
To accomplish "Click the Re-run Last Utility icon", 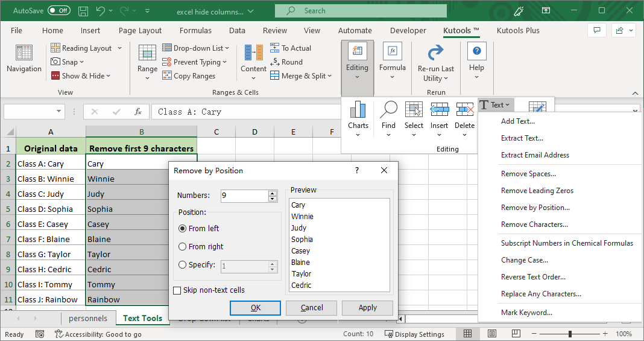I will tap(436, 53).
